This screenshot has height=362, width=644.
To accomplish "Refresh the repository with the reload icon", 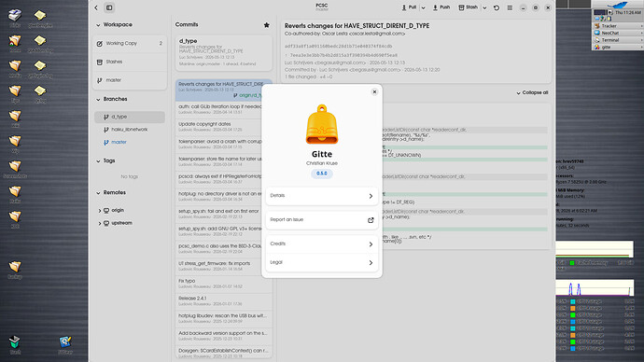I will pos(497,7).
